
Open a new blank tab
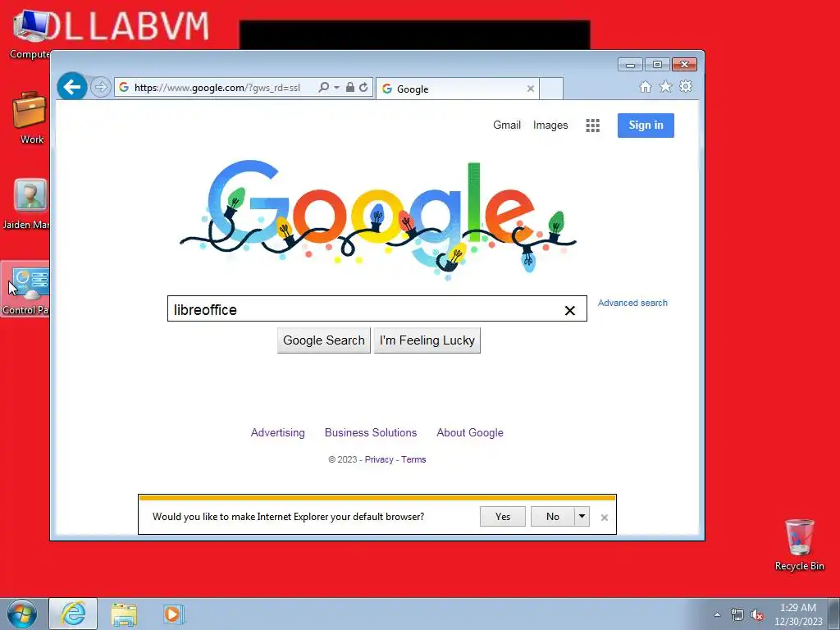551,89
